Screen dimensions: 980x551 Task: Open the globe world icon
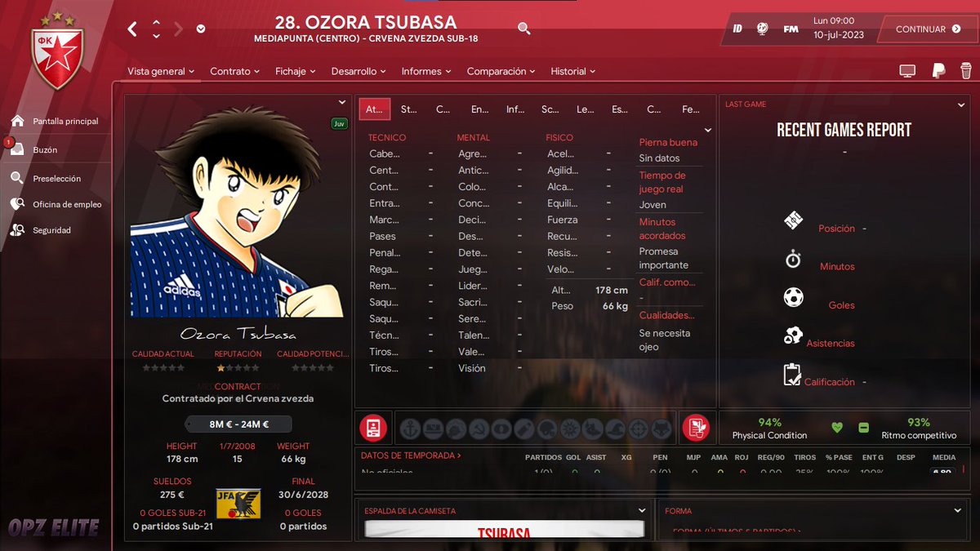coord(762,29)
